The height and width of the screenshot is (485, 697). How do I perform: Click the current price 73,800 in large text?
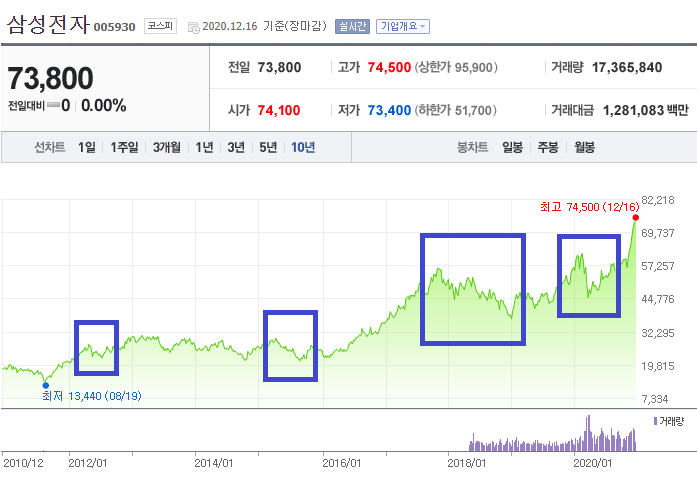point(50,78)
